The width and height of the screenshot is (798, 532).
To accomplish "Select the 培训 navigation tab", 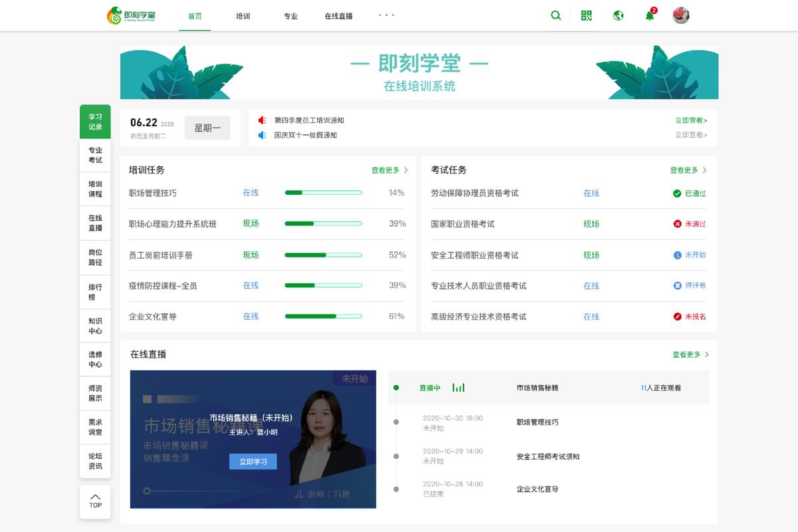I will 243,16.
